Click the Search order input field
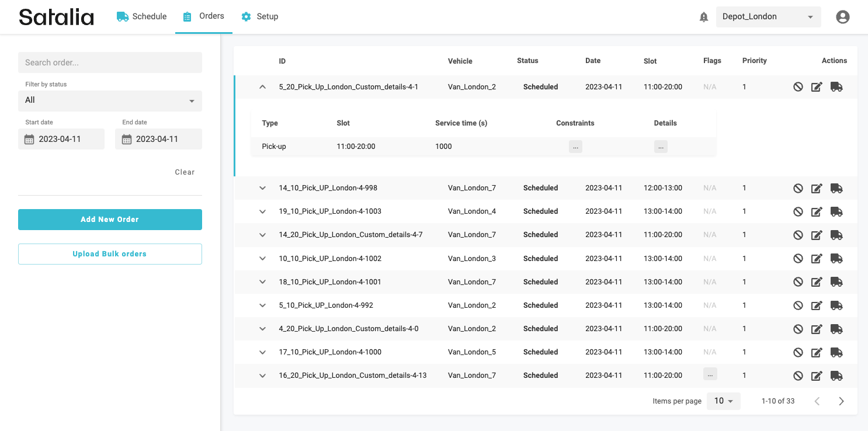Viewport: 868px width, 431px height. pyautogui.click(x=110, y=62)
